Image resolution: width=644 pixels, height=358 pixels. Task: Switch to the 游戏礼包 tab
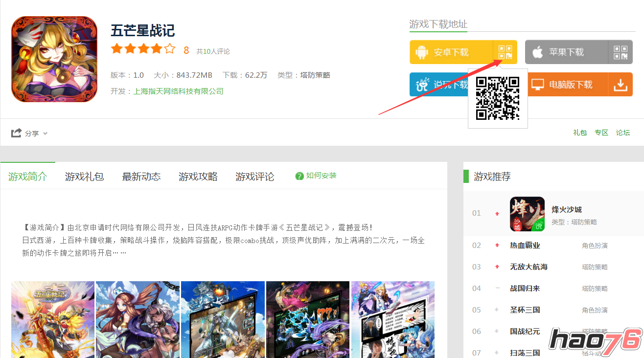coord(85,177)
